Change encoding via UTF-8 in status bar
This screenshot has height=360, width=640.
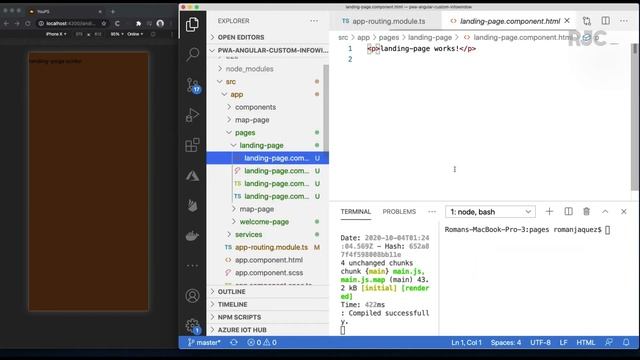click(x=540, y=342)
